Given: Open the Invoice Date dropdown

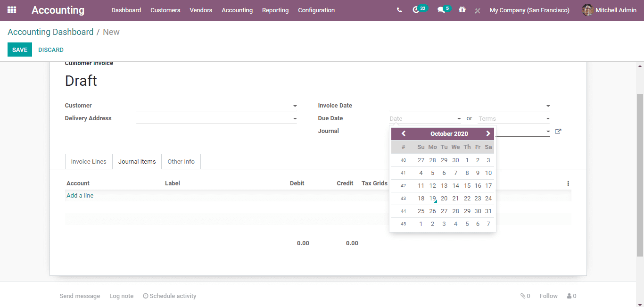Looking at the screenshot, I should [548, 106].
